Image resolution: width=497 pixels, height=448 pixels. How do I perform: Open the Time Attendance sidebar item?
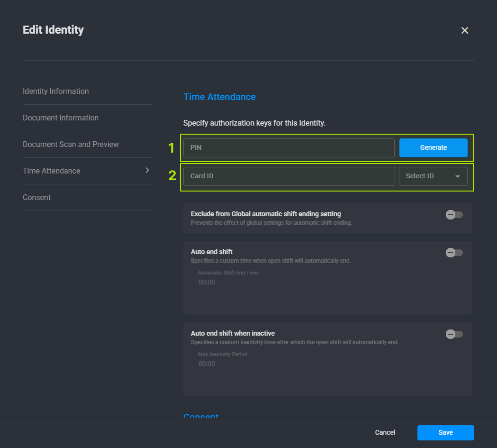click(52, 171)
